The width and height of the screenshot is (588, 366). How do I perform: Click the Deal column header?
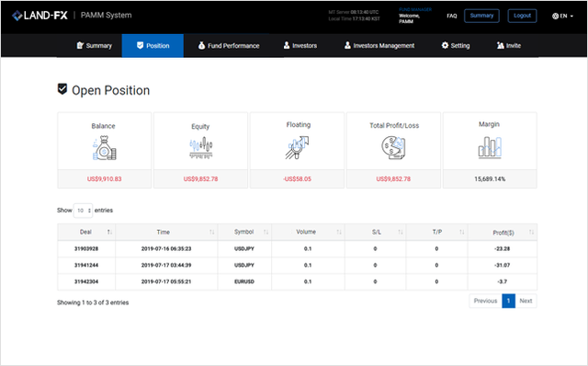(x=86, y=232)
